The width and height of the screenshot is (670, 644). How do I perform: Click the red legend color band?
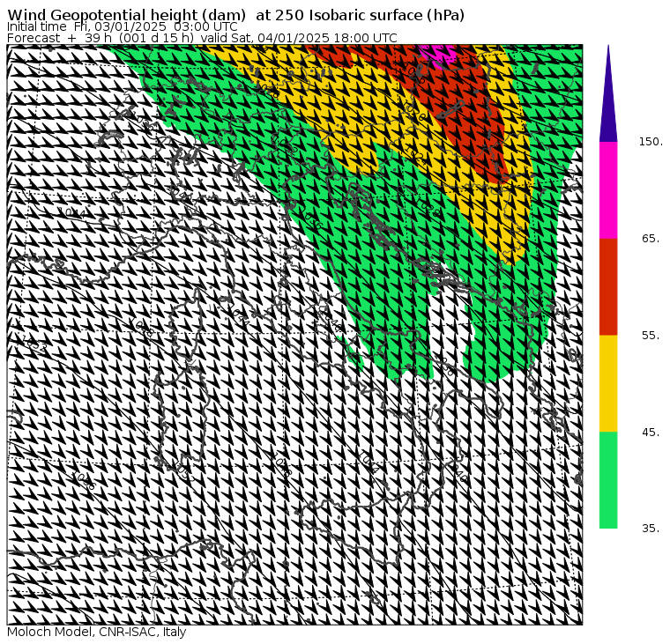pyautogui.click(x=608, y=286)
